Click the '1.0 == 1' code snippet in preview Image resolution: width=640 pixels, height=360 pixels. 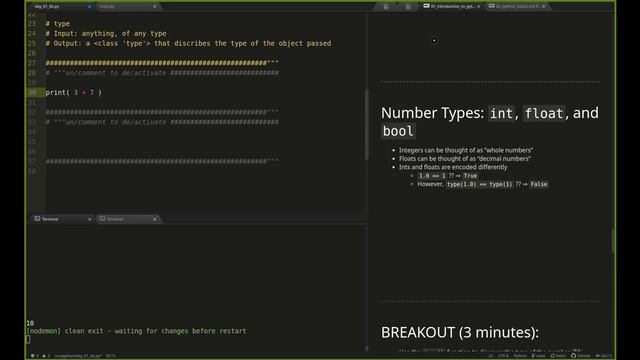[x=432, y=176]
